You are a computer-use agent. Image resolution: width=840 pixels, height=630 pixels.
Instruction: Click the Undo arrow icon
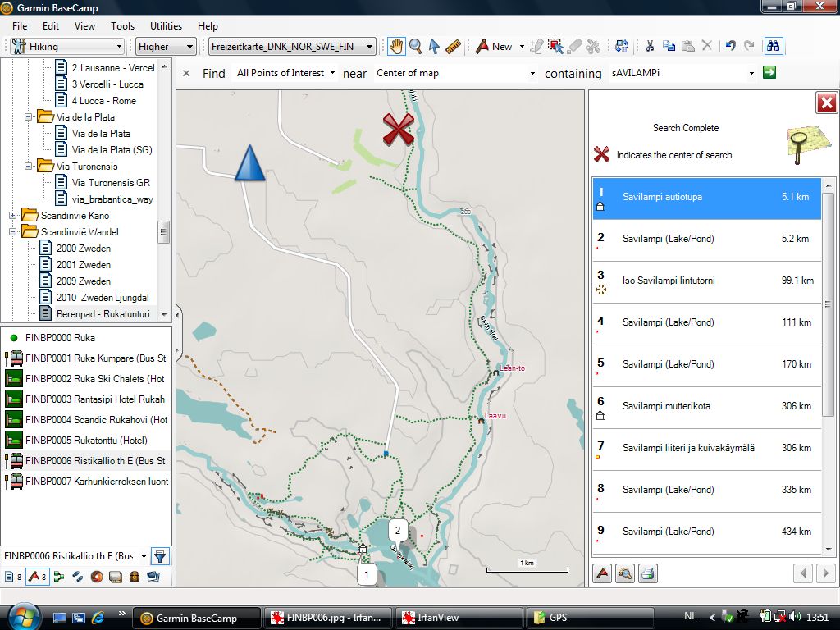(730, 47)
